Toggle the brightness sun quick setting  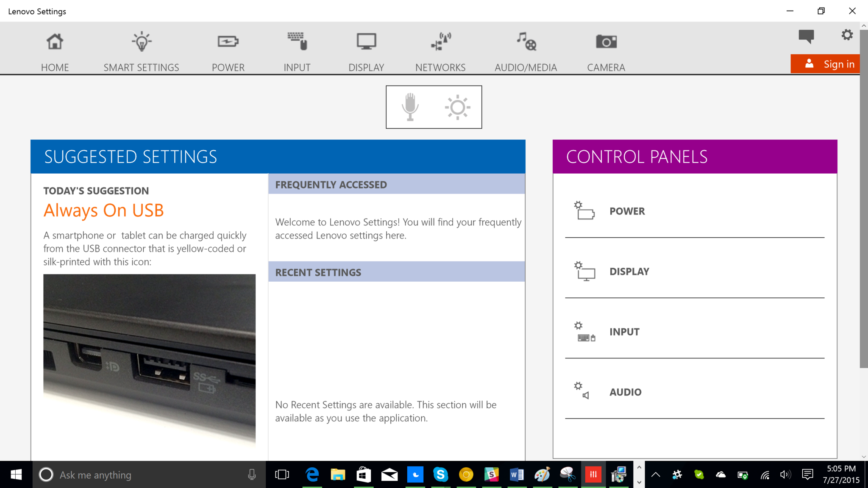tap(458, 107)
